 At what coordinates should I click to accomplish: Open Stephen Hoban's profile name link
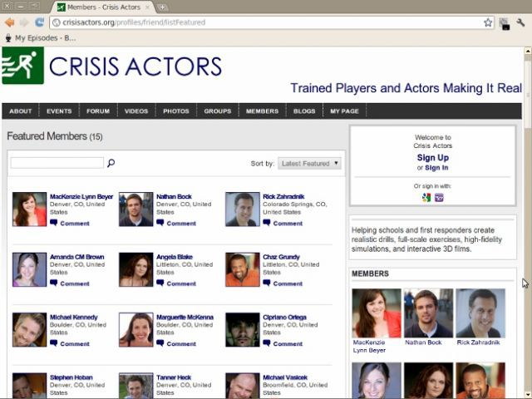pyautogui.click(x=71, y=377)
